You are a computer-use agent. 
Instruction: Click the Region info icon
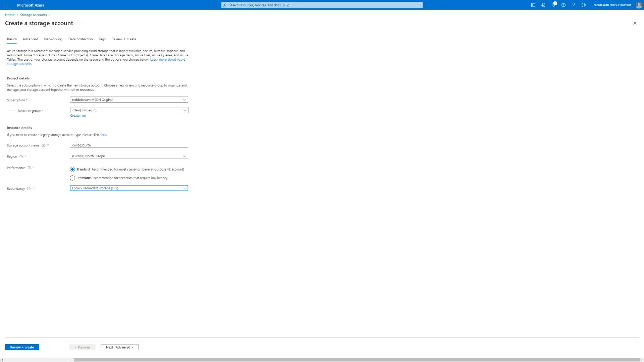point(21,157)
